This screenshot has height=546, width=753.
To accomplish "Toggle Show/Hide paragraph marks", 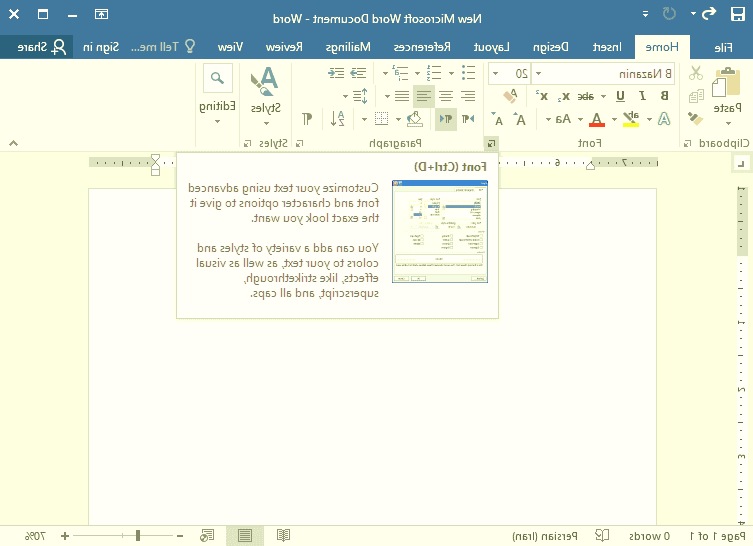I will (x=306, y=119).
